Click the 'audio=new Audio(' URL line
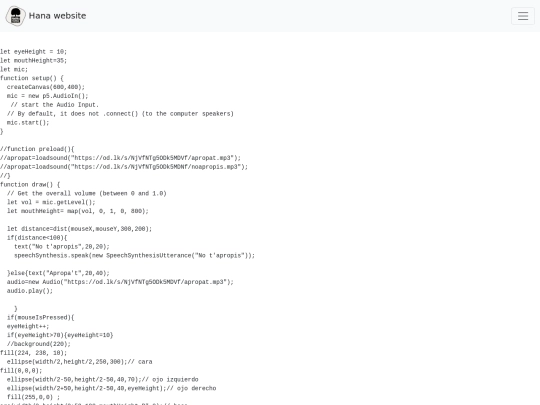 (120, 282)
